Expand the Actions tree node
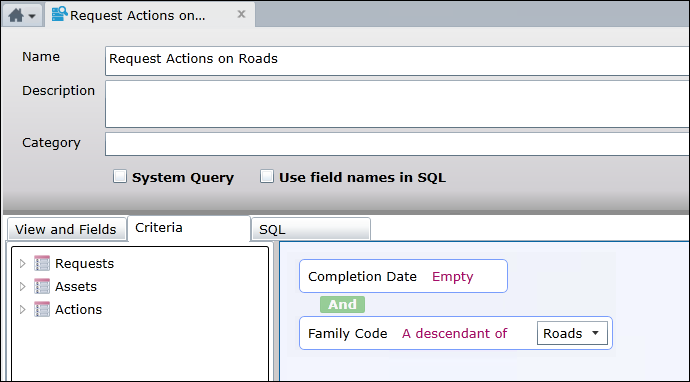The width and height of the screenshot is (690, 382). click(x=22, y=309)
